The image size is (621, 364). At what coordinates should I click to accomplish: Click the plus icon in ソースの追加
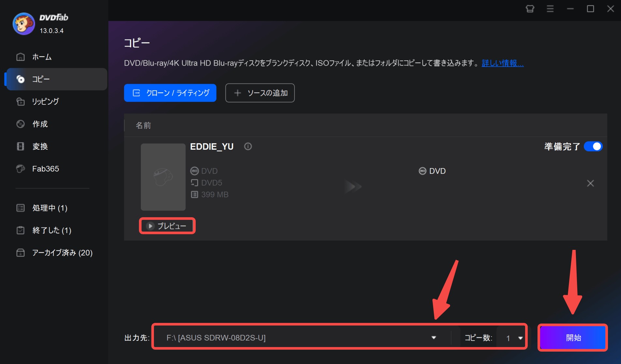237,93
